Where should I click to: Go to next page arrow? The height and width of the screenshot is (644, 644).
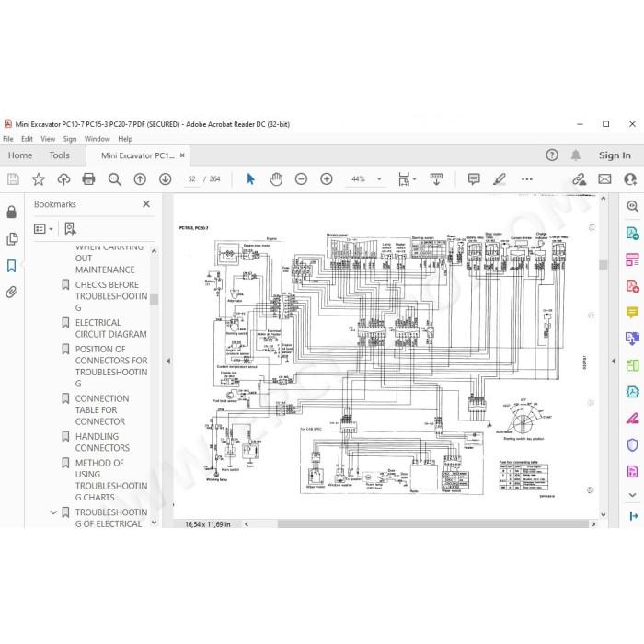165,179
